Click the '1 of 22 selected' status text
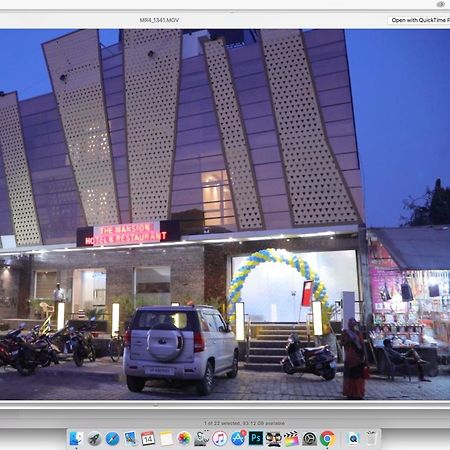 (x=244, y=423)
